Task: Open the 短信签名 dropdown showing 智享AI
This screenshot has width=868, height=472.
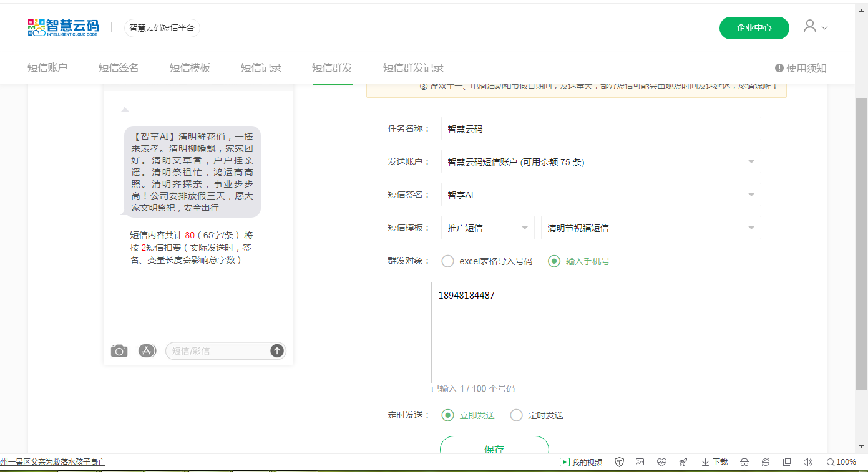Action: [x=600, y=195]
